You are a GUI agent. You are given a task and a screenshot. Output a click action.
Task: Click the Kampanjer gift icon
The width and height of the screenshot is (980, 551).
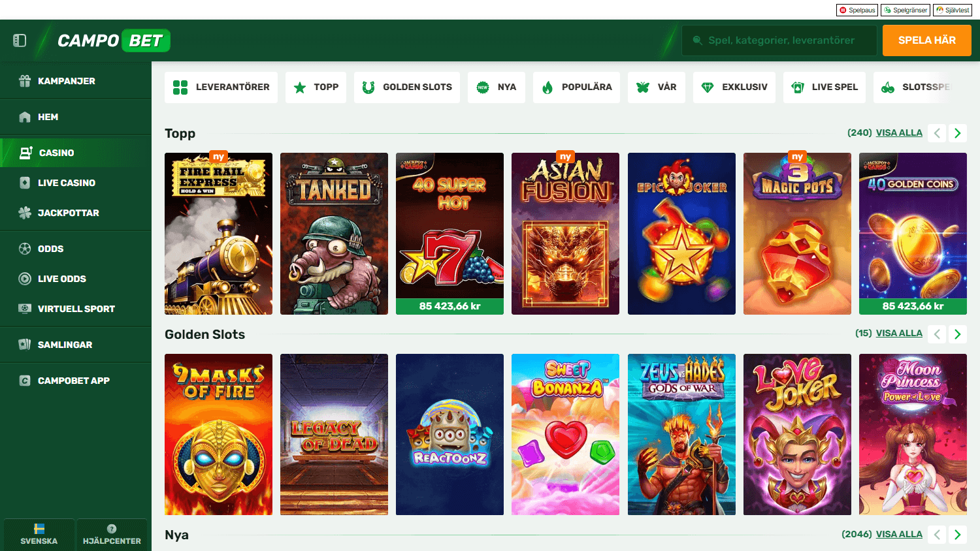(x=25, y=81)
